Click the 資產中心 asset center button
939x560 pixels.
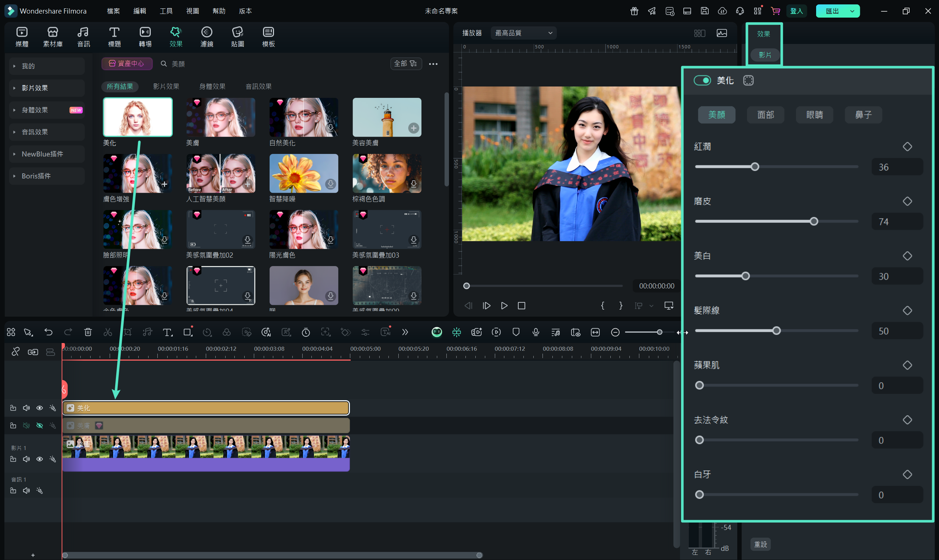(127, 64)
